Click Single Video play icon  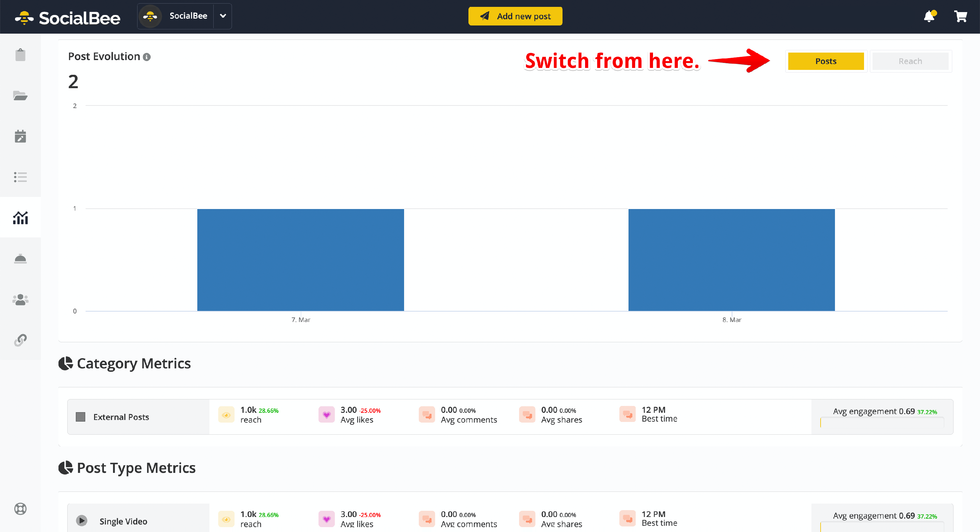(x=81, y=520)
